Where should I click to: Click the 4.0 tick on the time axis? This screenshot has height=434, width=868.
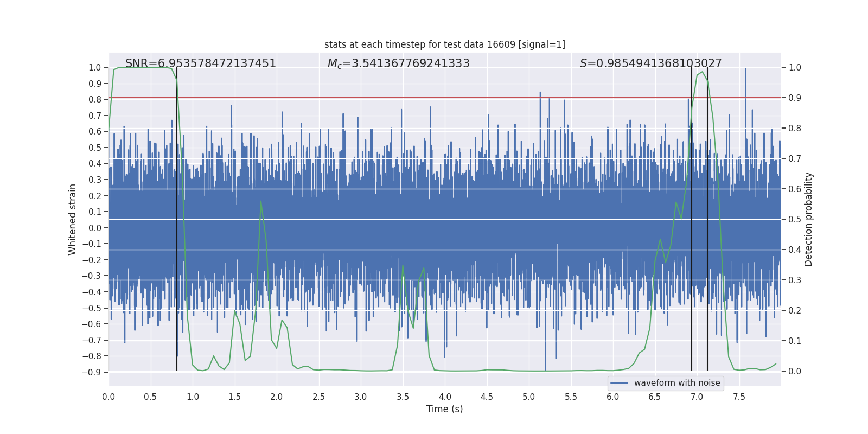point(444,397)
